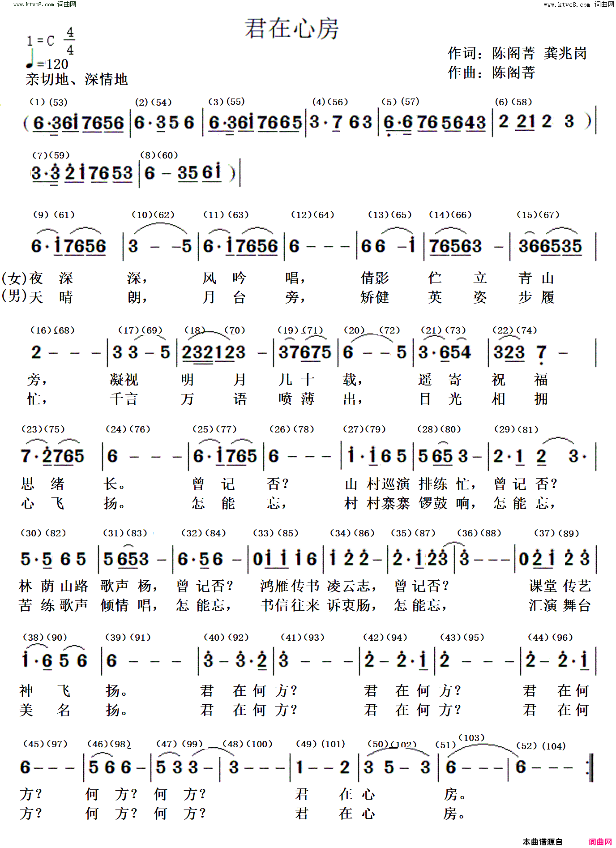This screenshot has width=616, height=848.
Task: Click measure label (12)(64)
Action: coord(313,214)
